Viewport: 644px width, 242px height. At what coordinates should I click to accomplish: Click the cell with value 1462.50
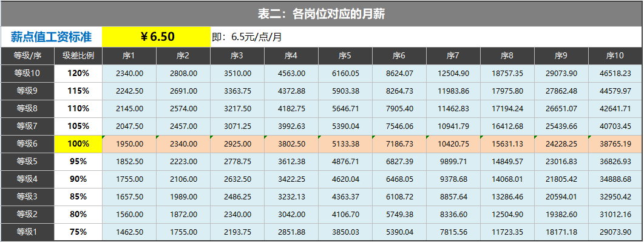(129, 232)
